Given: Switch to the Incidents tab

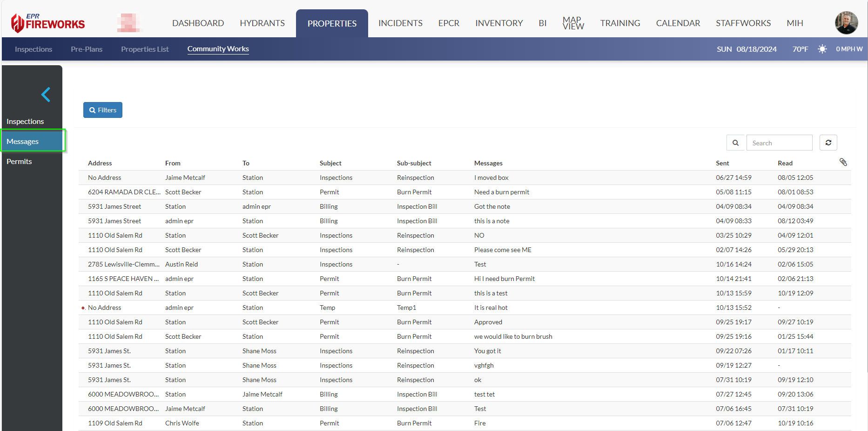Looking at the screenshot, I should (x=400, y=23).
